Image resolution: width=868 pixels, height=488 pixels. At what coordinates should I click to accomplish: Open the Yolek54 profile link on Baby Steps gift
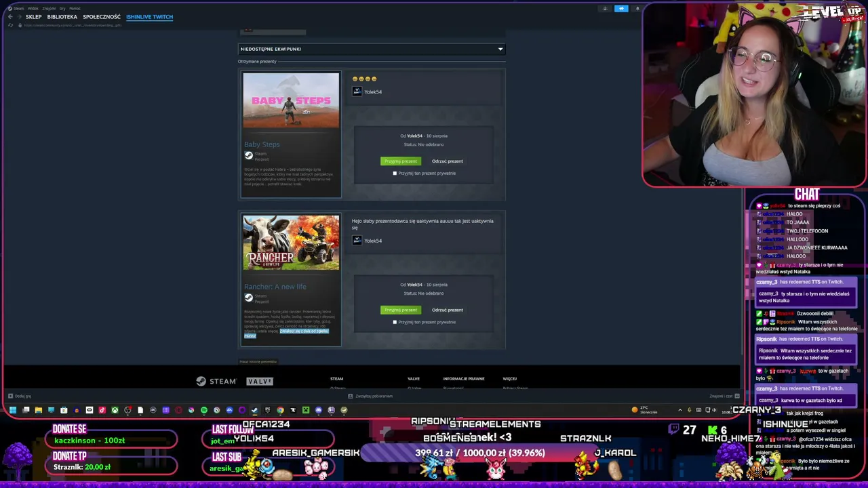(373, 92)
